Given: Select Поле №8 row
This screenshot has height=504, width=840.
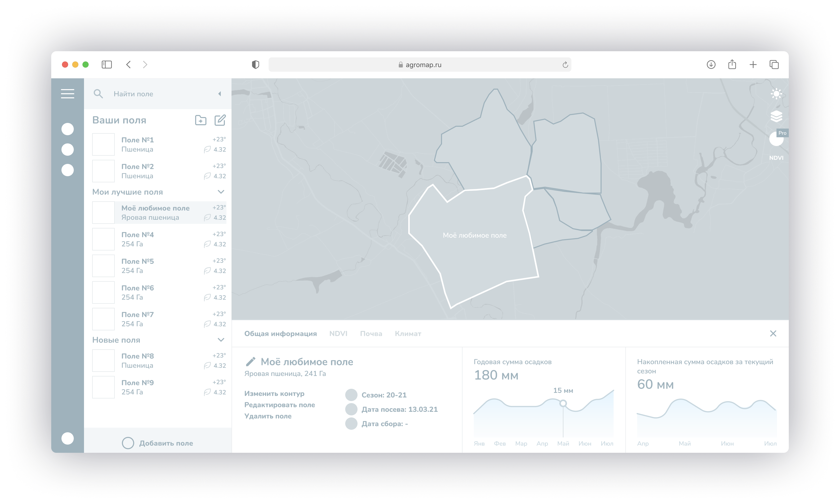Looking at the screenshot, I should click(159, 361).
